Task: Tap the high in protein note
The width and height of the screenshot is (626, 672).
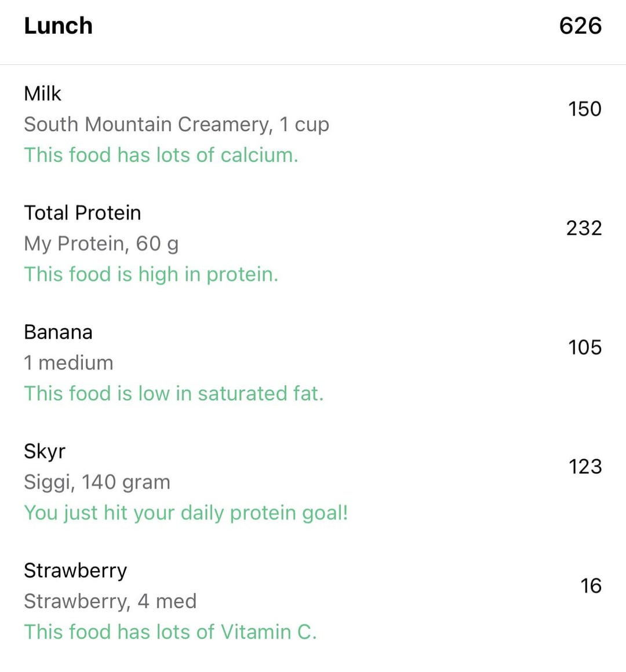Action: click(x=151, y=274)
